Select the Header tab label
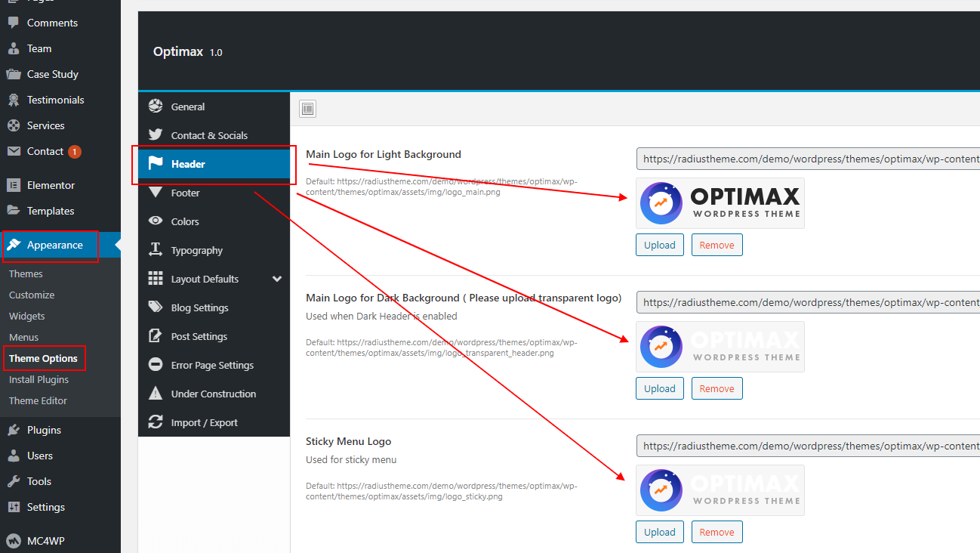Image resolution: width=980 pixels, height=553 pixels. 188,164
